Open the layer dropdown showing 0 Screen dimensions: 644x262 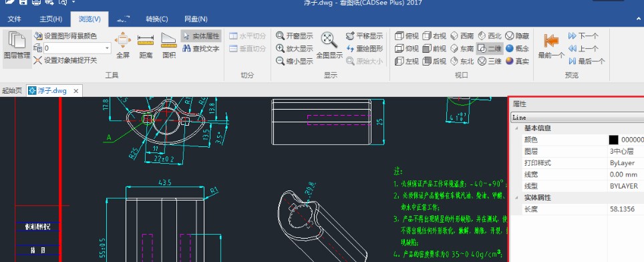click(x=77, y=48)
